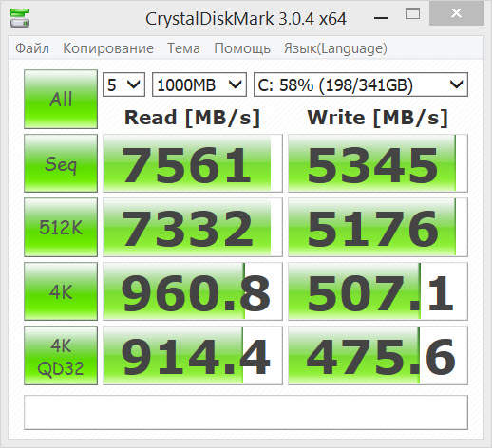The width and height of the screenshot is (492, 448).
Task: Select the Seq read result 7561
Action: tap(193, 163)
